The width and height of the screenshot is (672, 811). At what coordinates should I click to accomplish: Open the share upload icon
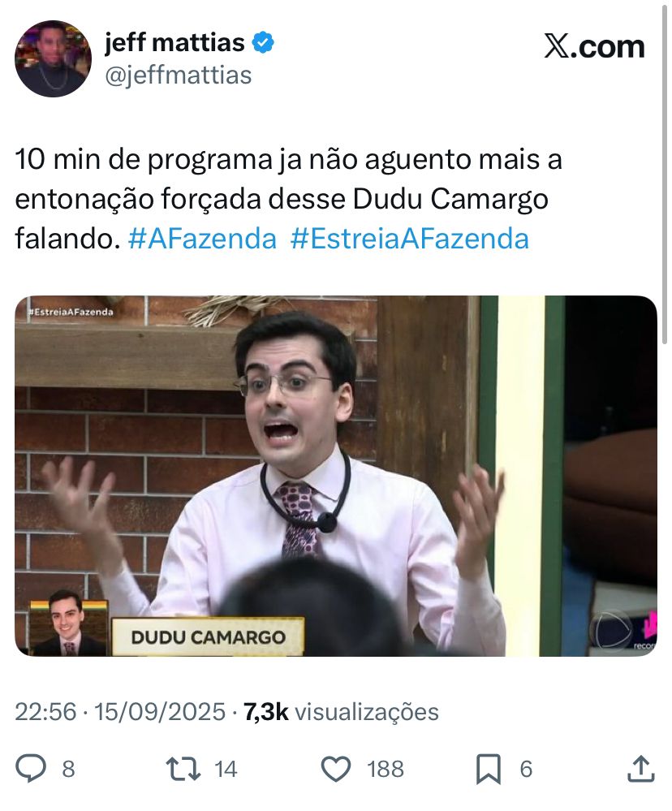(641, 769)
